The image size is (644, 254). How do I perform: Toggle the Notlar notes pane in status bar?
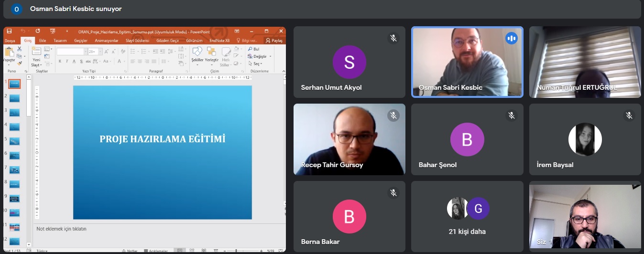[x=130, y=251]
